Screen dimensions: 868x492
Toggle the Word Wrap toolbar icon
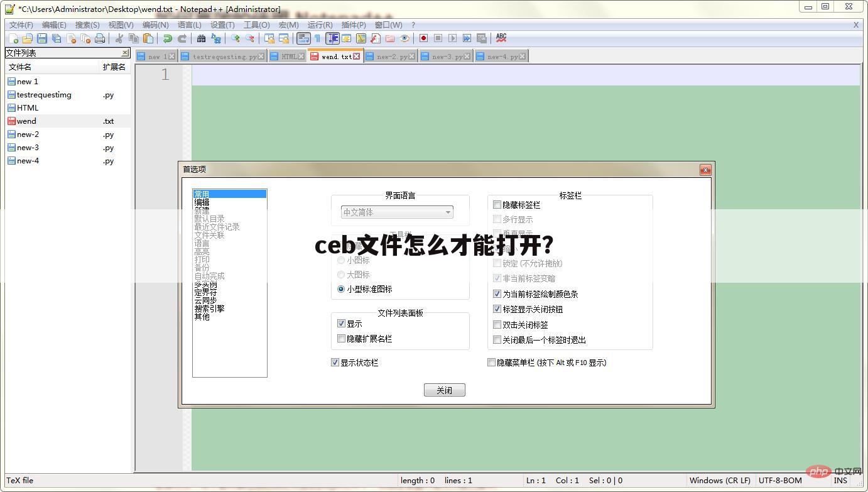click(303, 38)
